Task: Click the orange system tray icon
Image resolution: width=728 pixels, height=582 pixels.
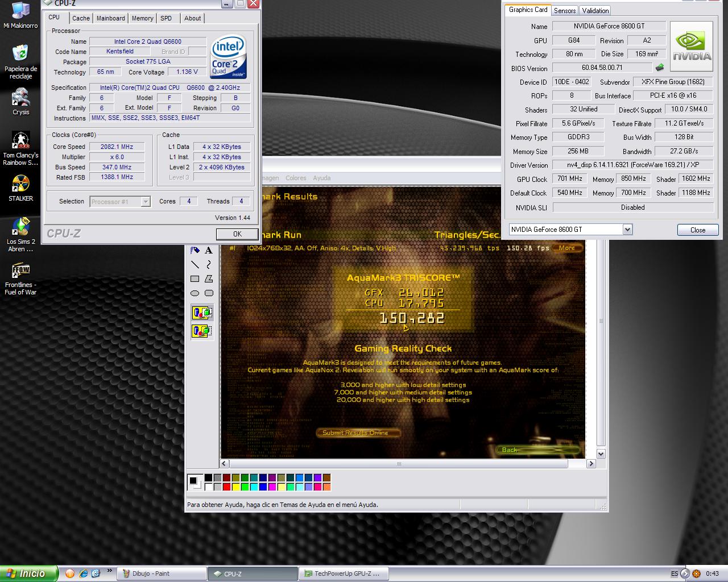Action: [x=697, y=573]
